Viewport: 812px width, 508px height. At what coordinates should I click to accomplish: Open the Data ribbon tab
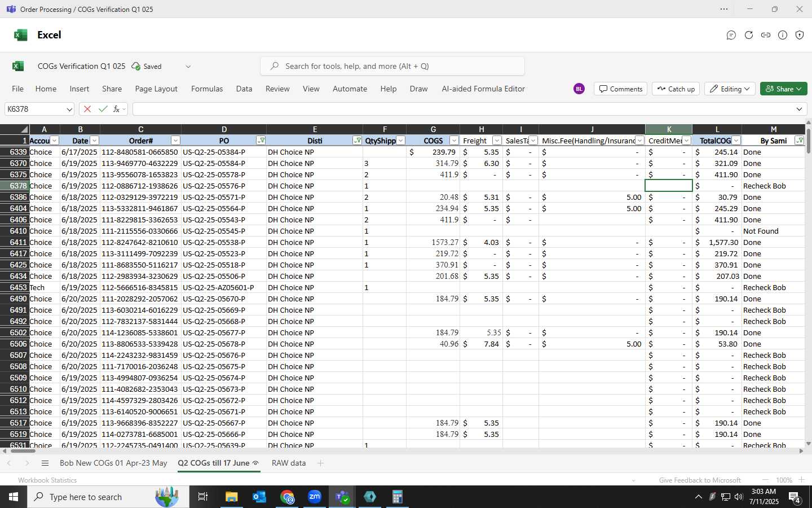pyautogui.click(x=244, y=89)
